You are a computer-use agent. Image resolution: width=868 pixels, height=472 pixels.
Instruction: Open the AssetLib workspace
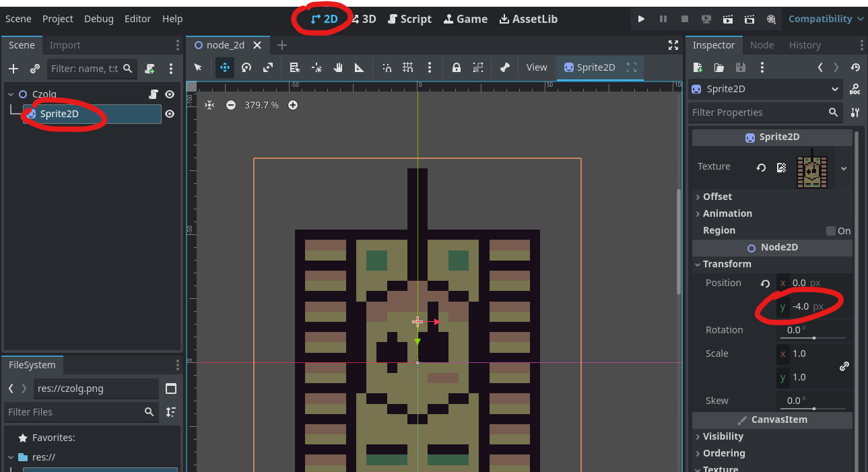click(528, 19)
